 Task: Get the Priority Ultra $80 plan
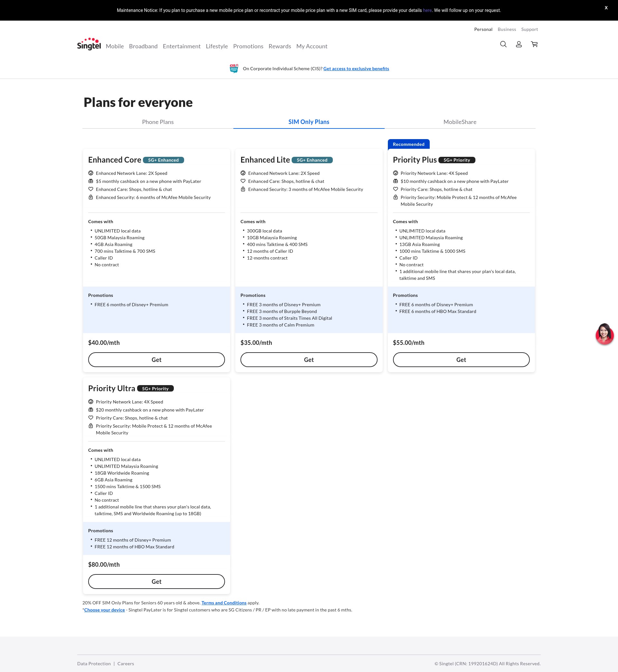coord(156,581)
